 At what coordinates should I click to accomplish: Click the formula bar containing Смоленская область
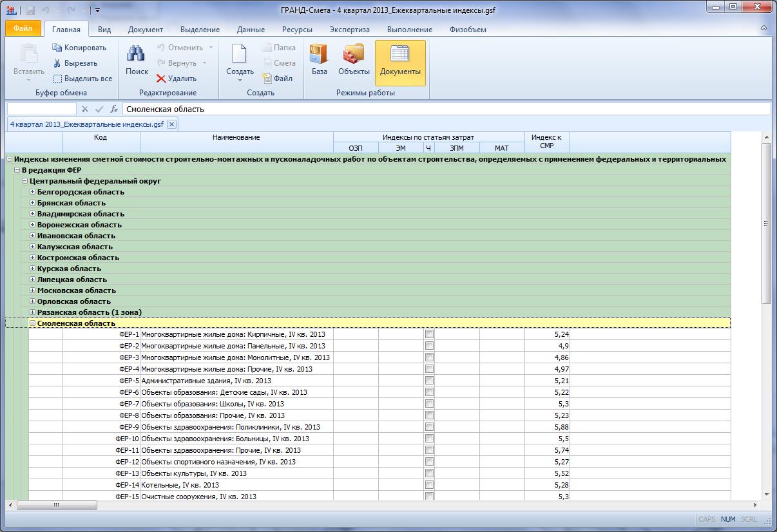pos(445,109)
